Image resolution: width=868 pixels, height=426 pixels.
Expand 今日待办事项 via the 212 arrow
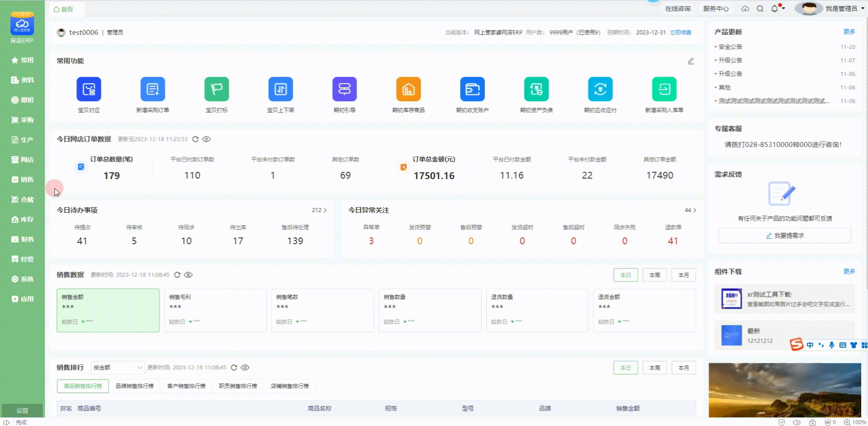[320, 210]
